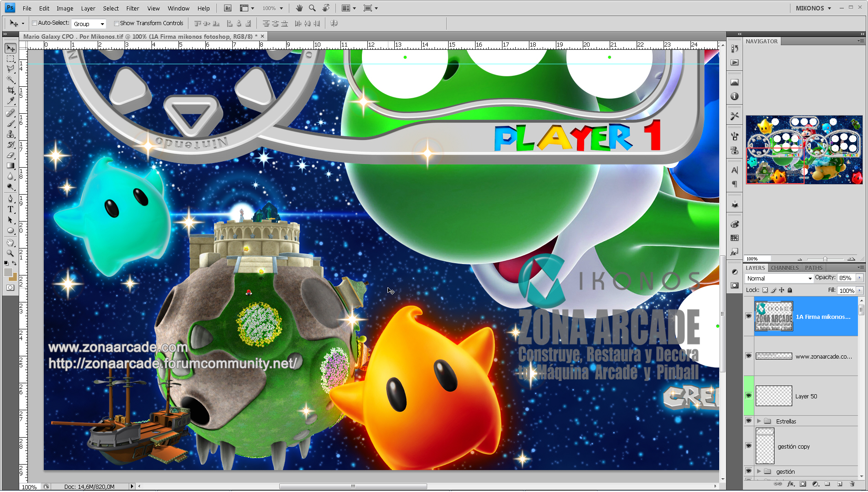This screenshot has height=492, width=868.
Task: Select the Rectangular Marquee tool
Action: point(10,59)
